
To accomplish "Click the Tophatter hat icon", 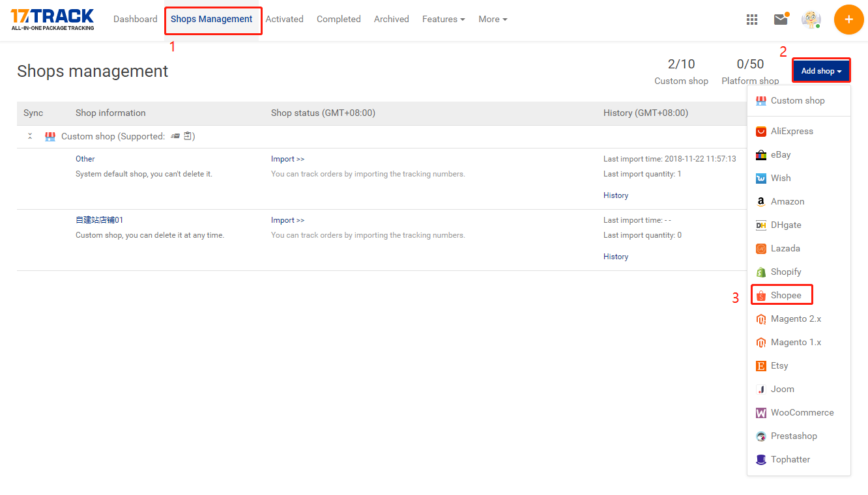I will click(x=760, y=460).
